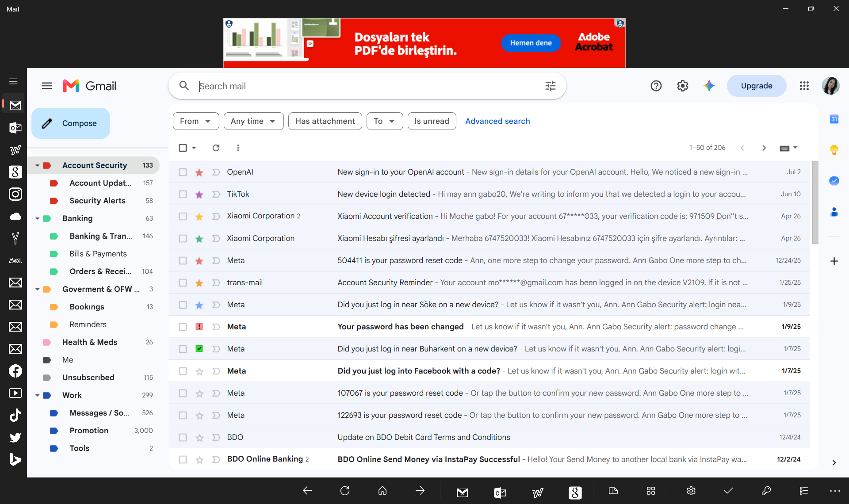Image resolution: width=849 pixels, height=504 pixels.
Task: Open the Unsubscribed label
Action: 88,378
